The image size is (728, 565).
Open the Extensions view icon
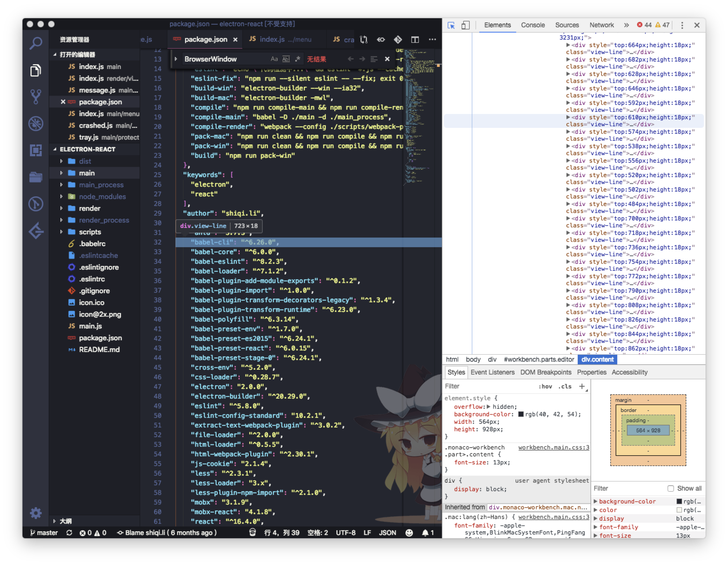point(36,150)
